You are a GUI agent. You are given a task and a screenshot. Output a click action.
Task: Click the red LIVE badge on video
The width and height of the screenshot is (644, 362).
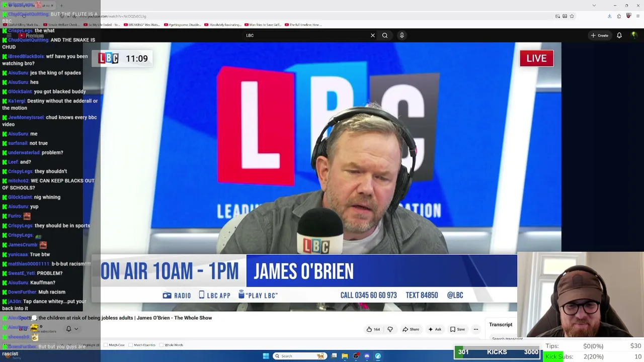(536, 58)
